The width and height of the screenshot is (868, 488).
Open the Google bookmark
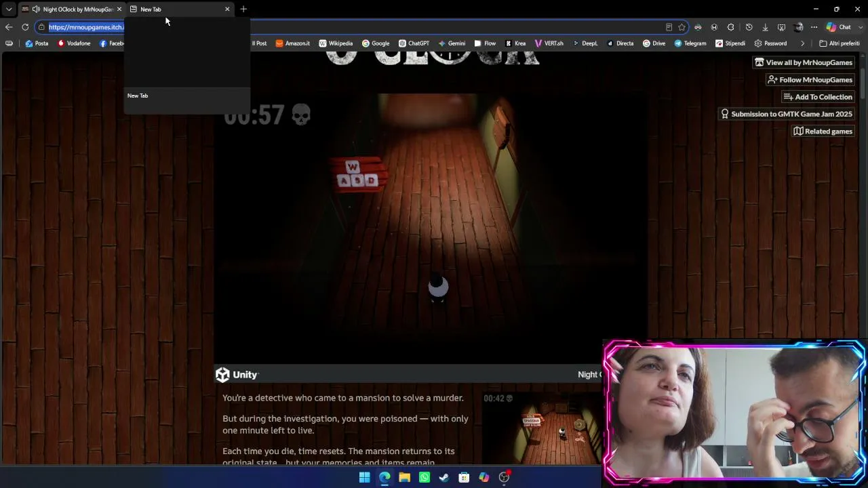coord(376,43)
